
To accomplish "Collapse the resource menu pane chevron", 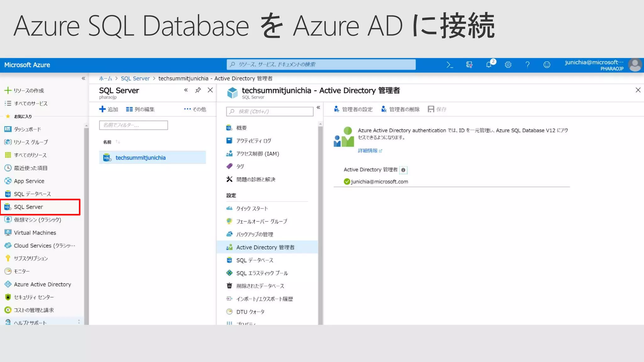I will click(x=318, y=107).
